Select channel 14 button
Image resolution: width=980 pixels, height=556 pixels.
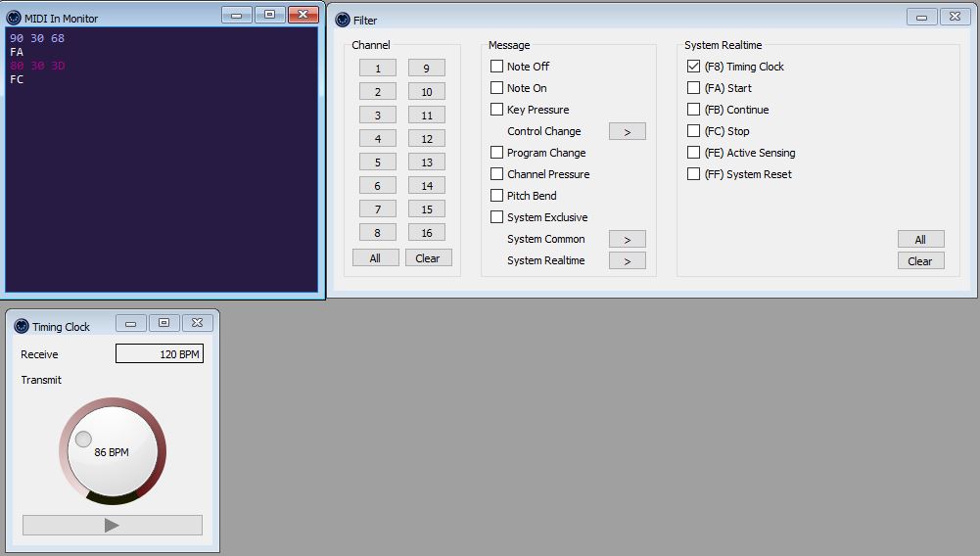(427, 186)
